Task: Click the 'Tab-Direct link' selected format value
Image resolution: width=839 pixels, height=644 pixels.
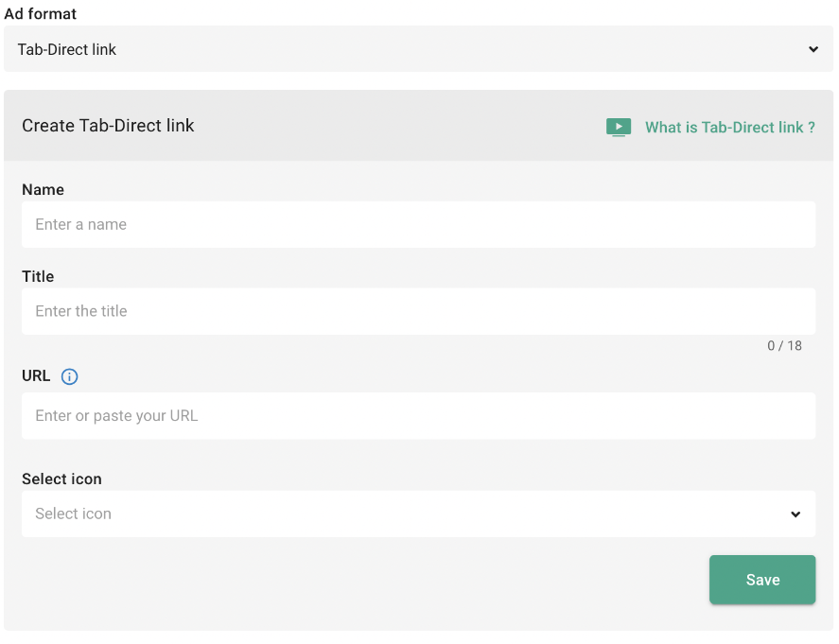Action: [x=67, y=49]
